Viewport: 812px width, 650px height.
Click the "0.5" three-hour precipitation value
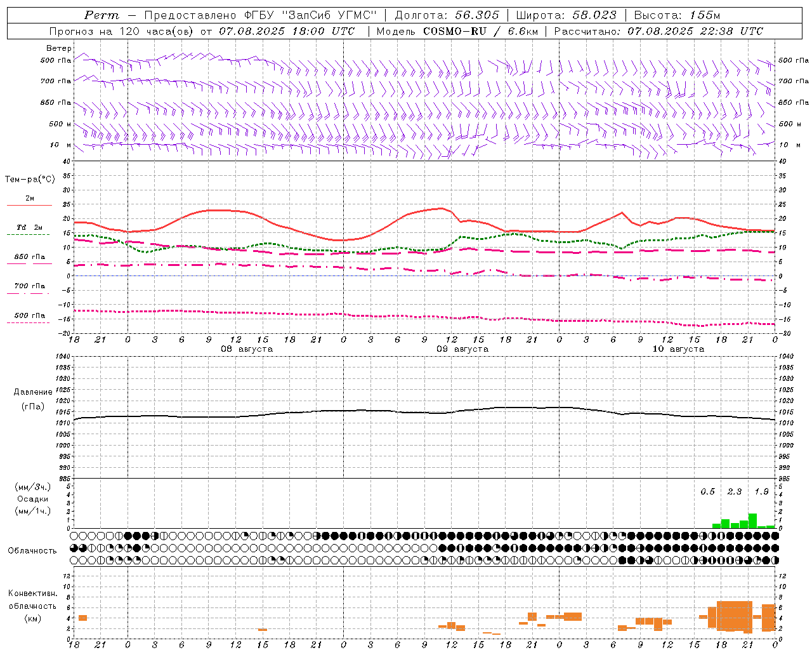coord(707,492)
